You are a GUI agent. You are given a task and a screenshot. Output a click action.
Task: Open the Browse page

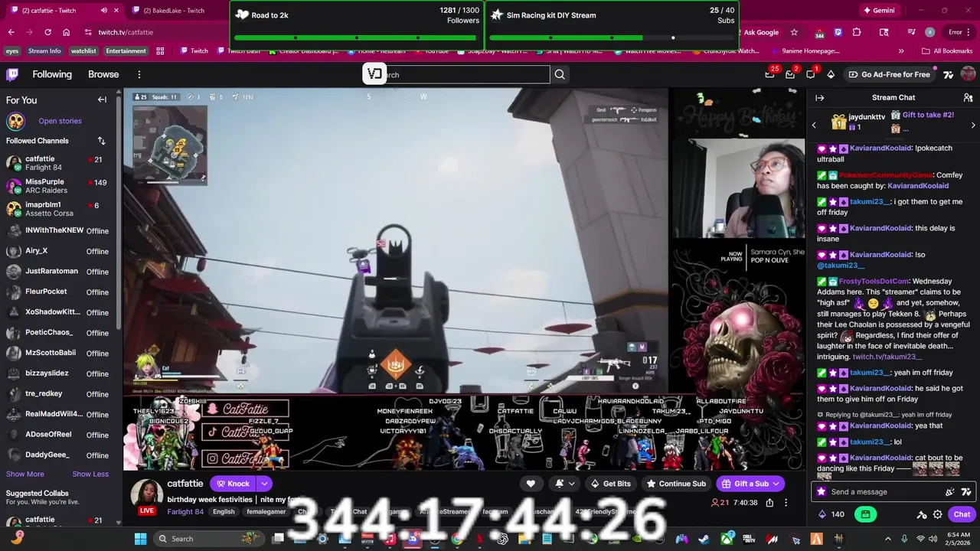coord(103,74)
